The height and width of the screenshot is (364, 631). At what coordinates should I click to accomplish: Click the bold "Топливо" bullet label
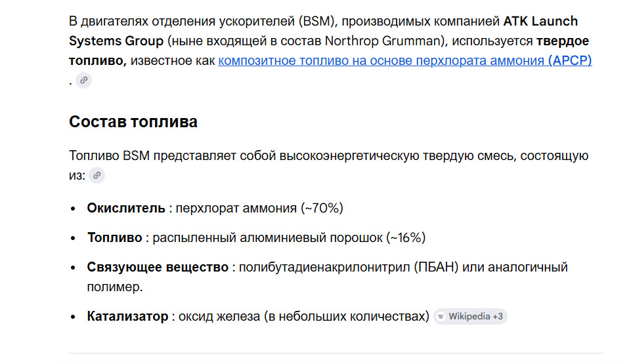(x=114, y=238)
